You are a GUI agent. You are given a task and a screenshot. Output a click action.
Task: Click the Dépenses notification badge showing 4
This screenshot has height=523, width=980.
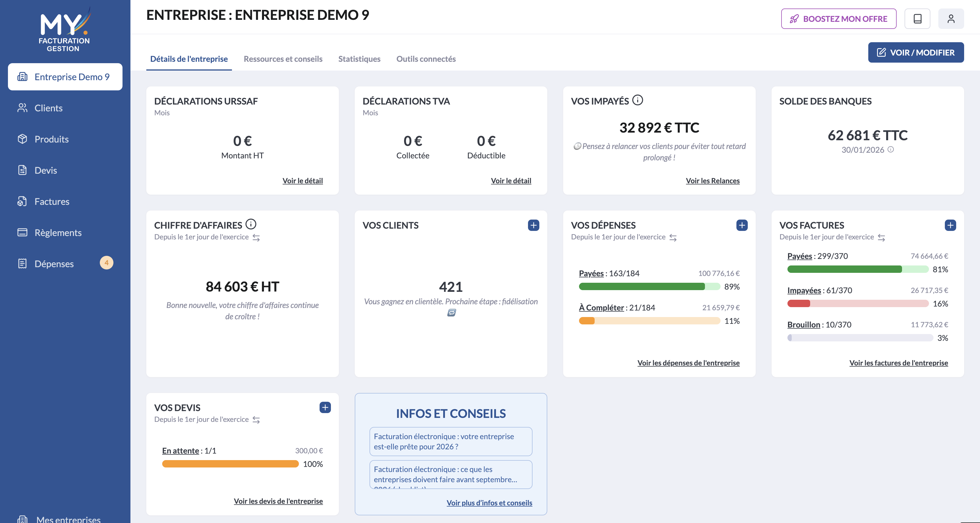coord(107,263)
